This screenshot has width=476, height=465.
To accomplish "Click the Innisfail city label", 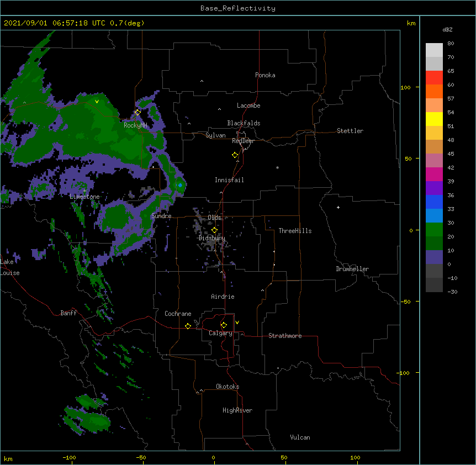I will coord(229,180).
